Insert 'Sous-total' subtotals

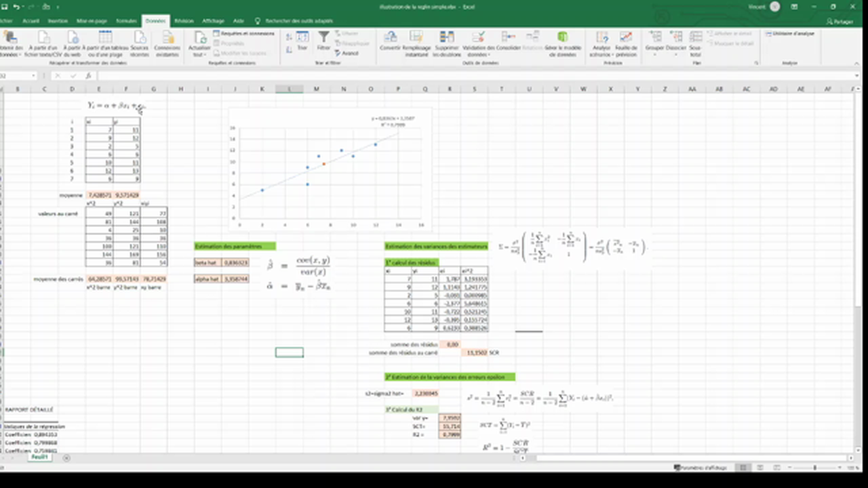point(695,43)
